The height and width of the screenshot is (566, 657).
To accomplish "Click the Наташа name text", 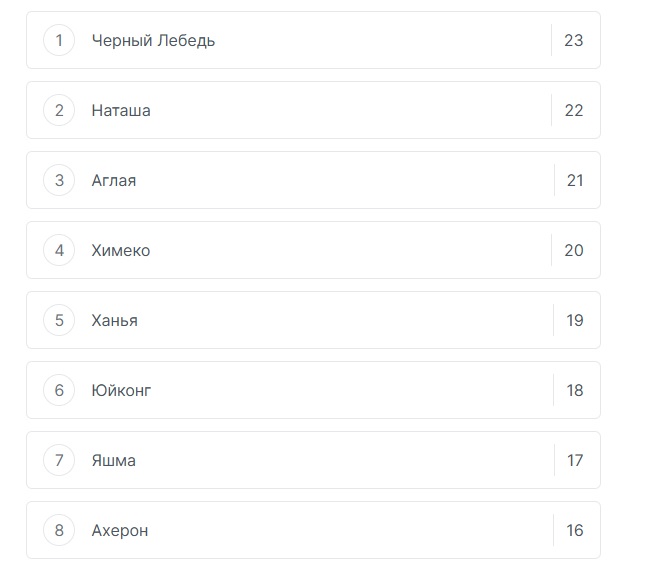I will 121,111.
